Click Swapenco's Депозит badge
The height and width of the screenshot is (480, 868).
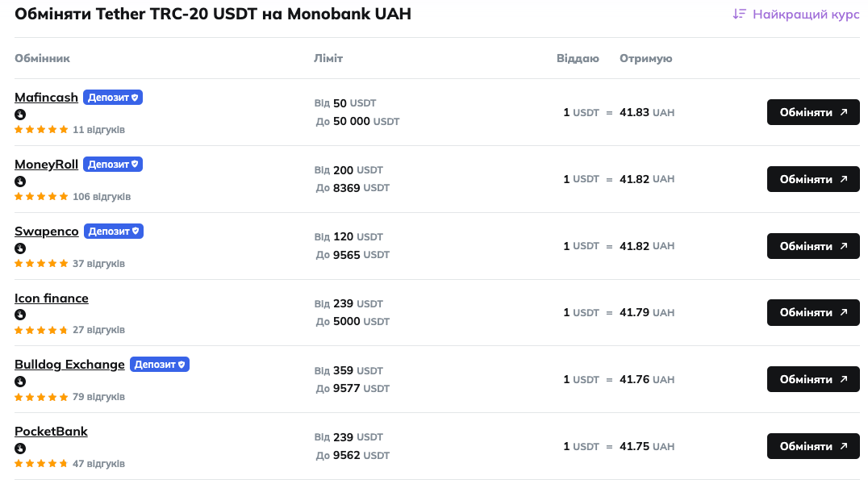click(x=114, y=232)
